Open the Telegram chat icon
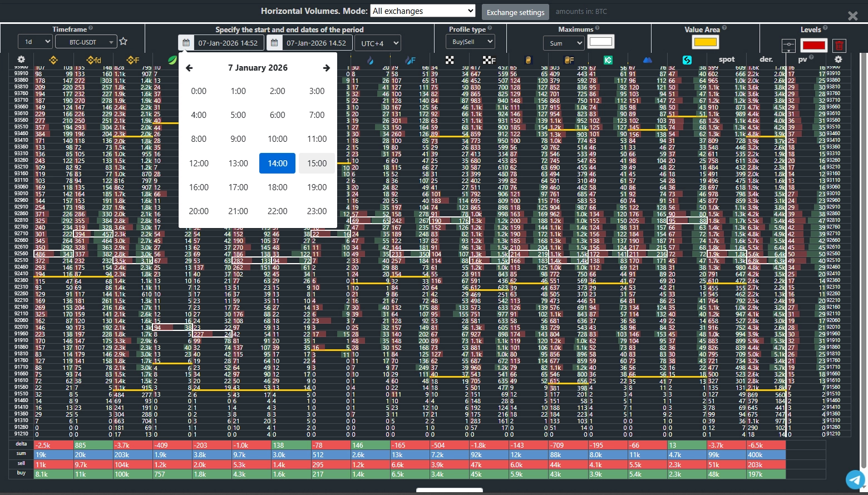Viewport: 868px width, 495px height. click(855, 479)
